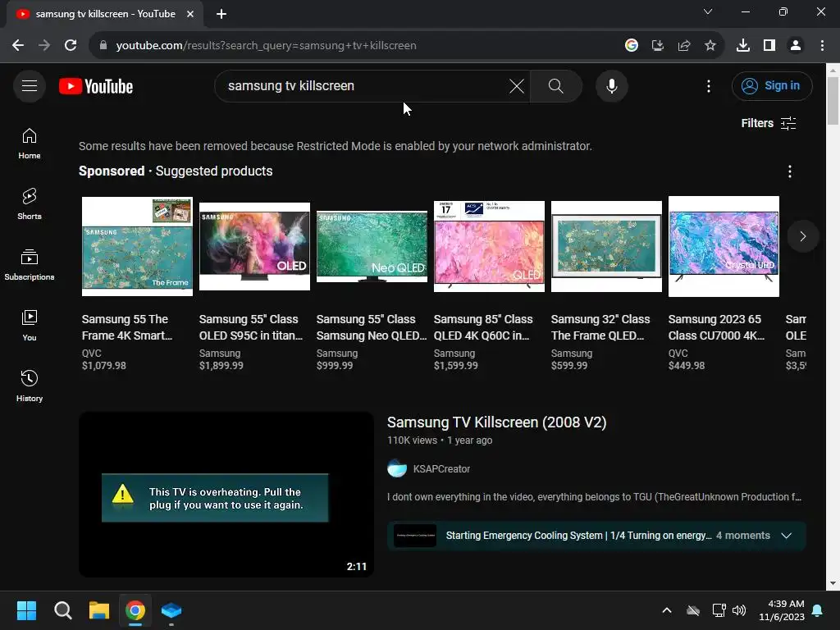
Task: Open the clock showing 4:39 AM
Action: pos(782,610)
